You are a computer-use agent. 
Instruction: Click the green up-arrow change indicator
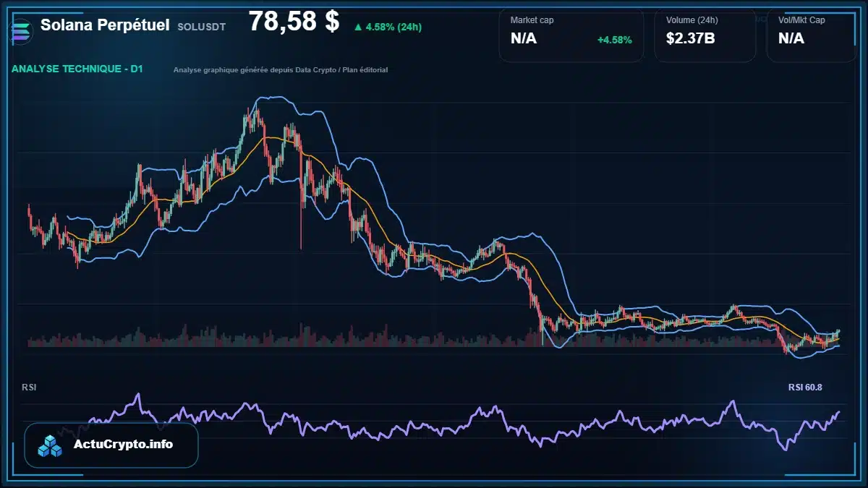[x=358, y=27]
